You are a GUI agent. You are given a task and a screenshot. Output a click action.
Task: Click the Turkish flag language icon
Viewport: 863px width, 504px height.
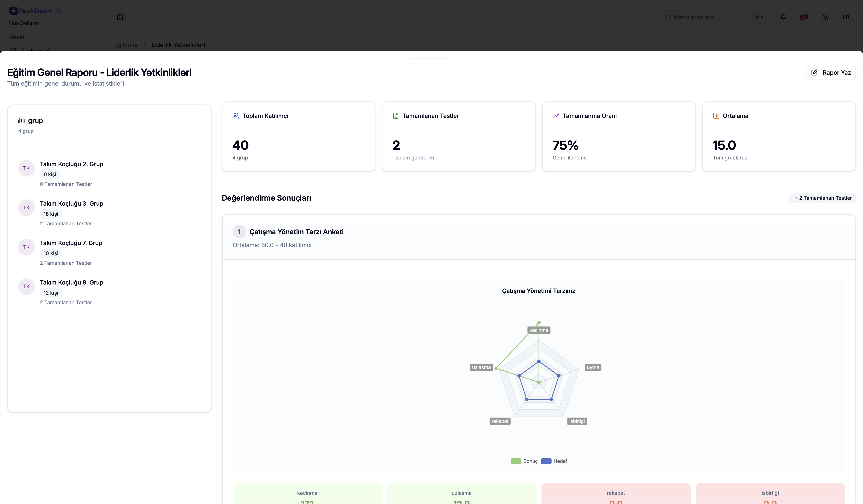point(804,17)
